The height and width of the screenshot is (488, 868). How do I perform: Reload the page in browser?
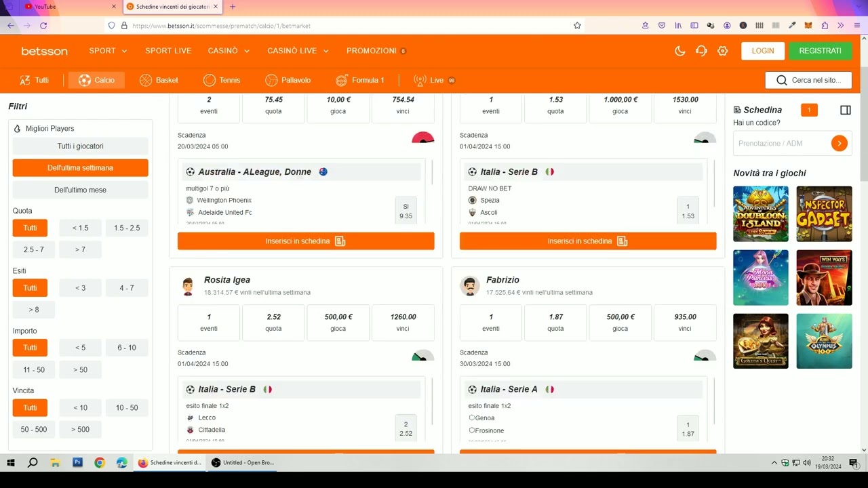click(x=43, y=25)
